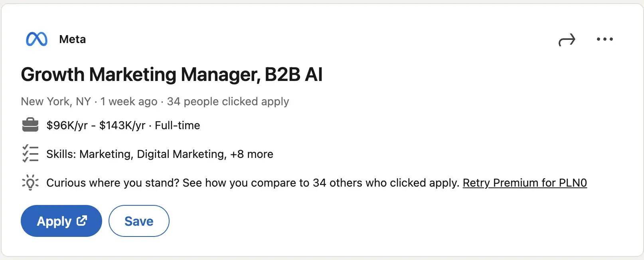
Task: Click the share arrow icon
Action: [567, 39]
